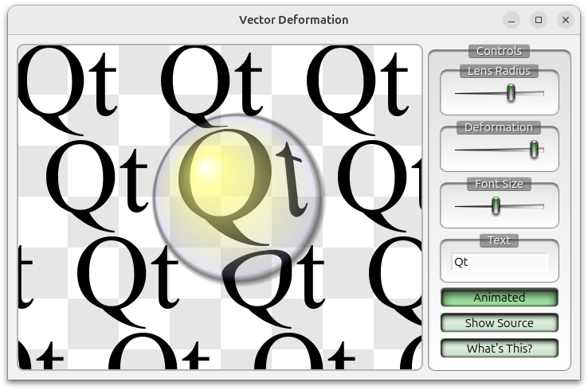This screenshot has height=390, width=588.
Task: Click Lens Radius track right of handle
Action: [531, 93]
